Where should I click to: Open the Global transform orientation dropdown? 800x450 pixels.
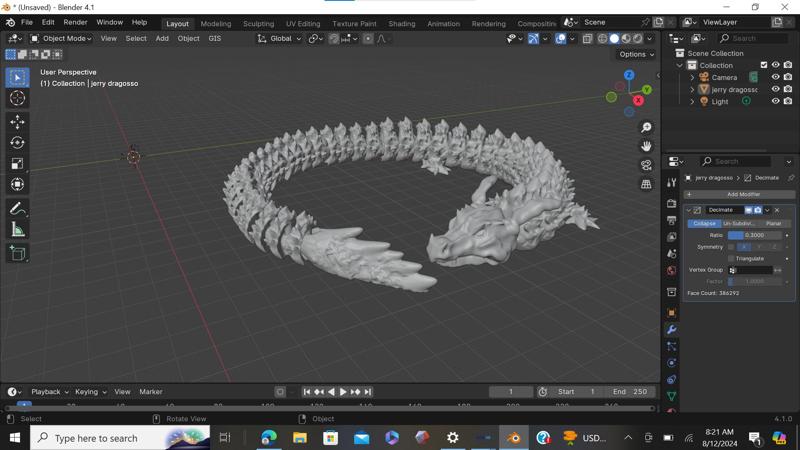[x=279, y=39]
